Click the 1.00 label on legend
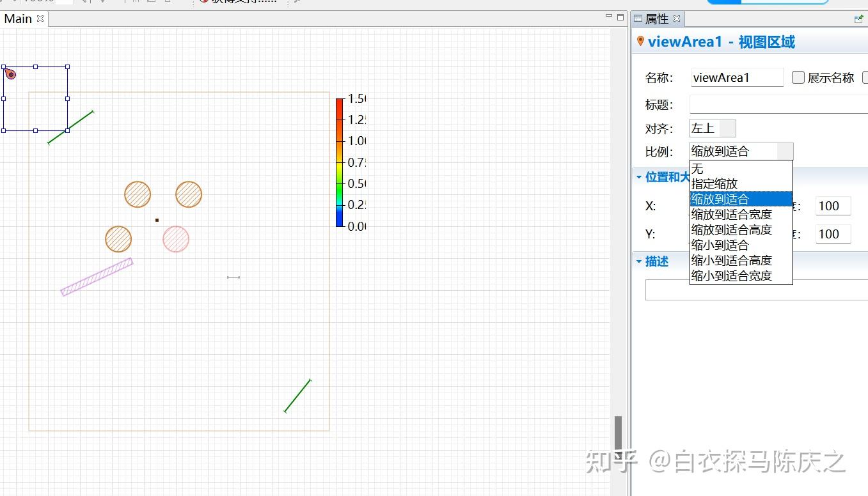868x496 pixels. 356,141
